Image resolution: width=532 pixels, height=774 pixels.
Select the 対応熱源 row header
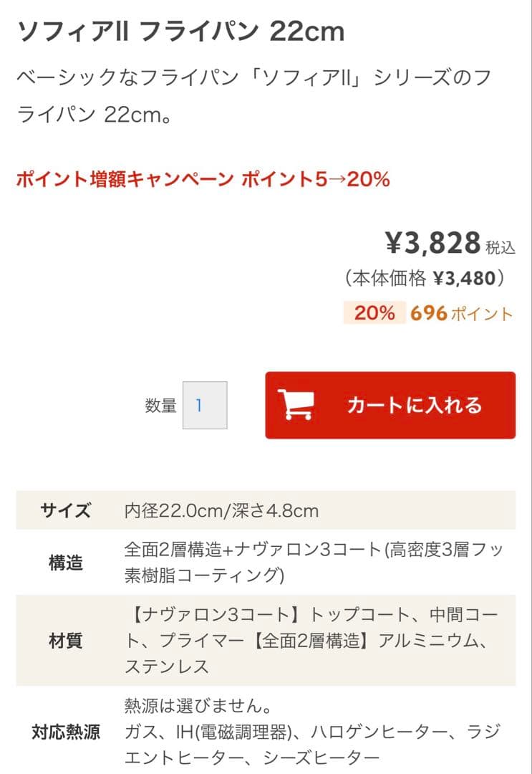66,732
